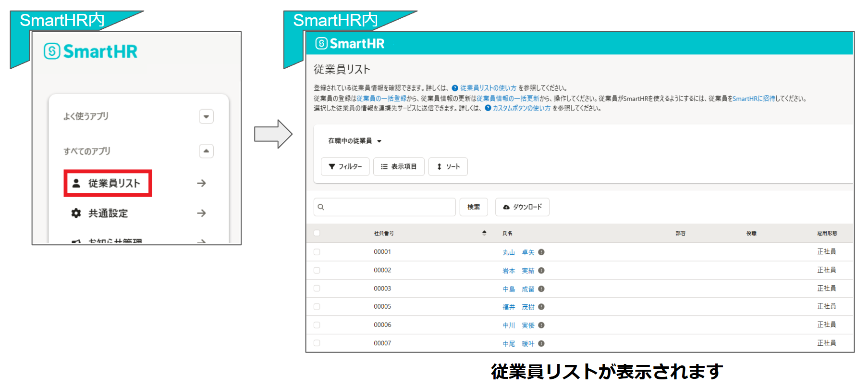
Task: Toggle the select-all checkbox in table header
Action: (x=317, y=233)
